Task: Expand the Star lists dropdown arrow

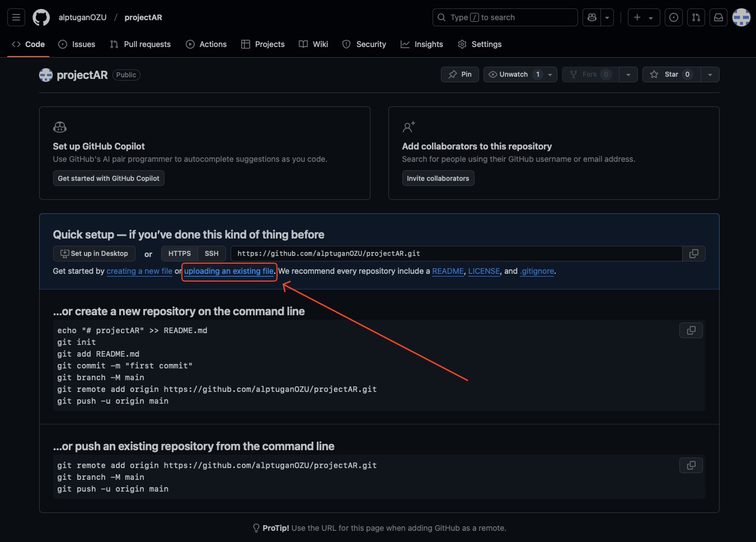Action: [x=710, y=74]
